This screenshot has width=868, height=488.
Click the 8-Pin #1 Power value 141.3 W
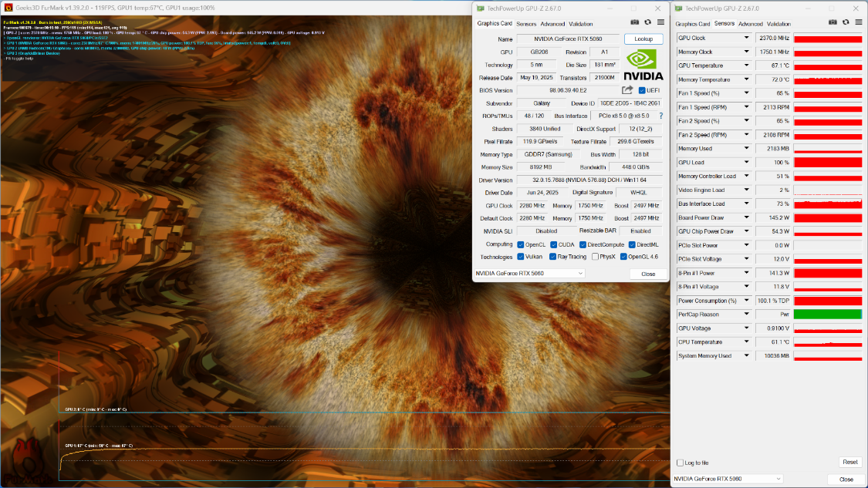[x=773, y=273]
